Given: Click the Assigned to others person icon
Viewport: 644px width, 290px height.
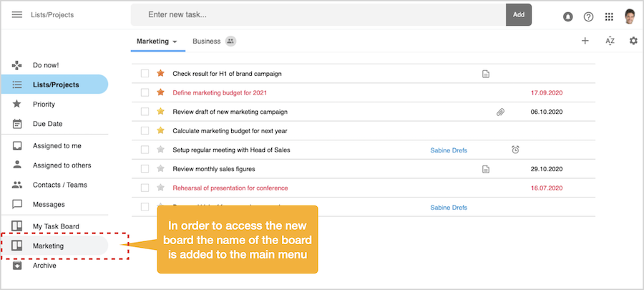Looking at the screenshot, I should click(x=17, y=165).
